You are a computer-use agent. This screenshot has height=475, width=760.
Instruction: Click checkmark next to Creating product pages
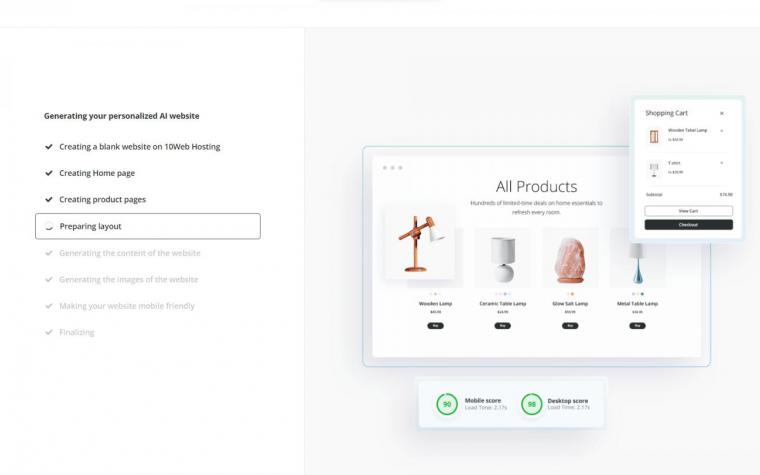pos(48,199)
